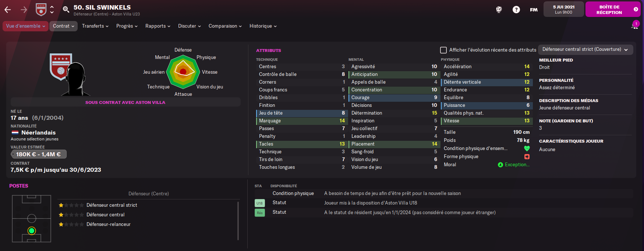Open the FM menu logo

[x=534, y=10]
